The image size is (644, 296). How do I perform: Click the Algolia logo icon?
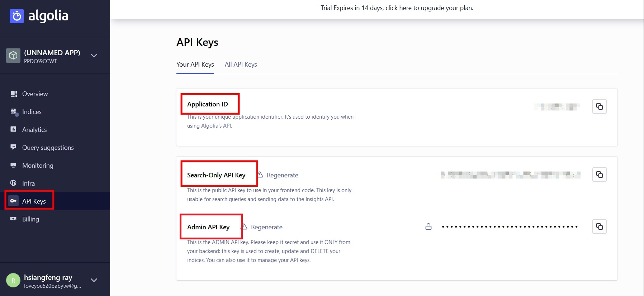point(16,16)
